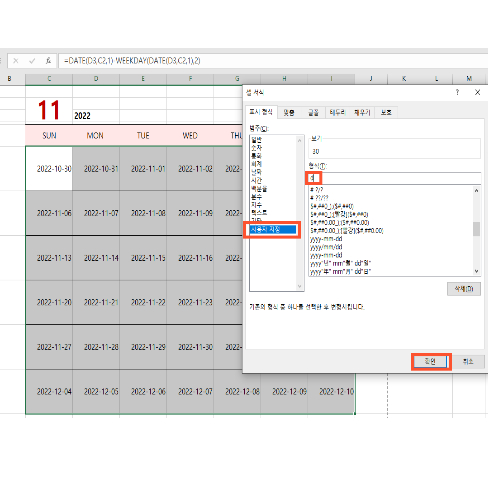
Task: Select the 표시 형식 tab
Action: [261, 112]
